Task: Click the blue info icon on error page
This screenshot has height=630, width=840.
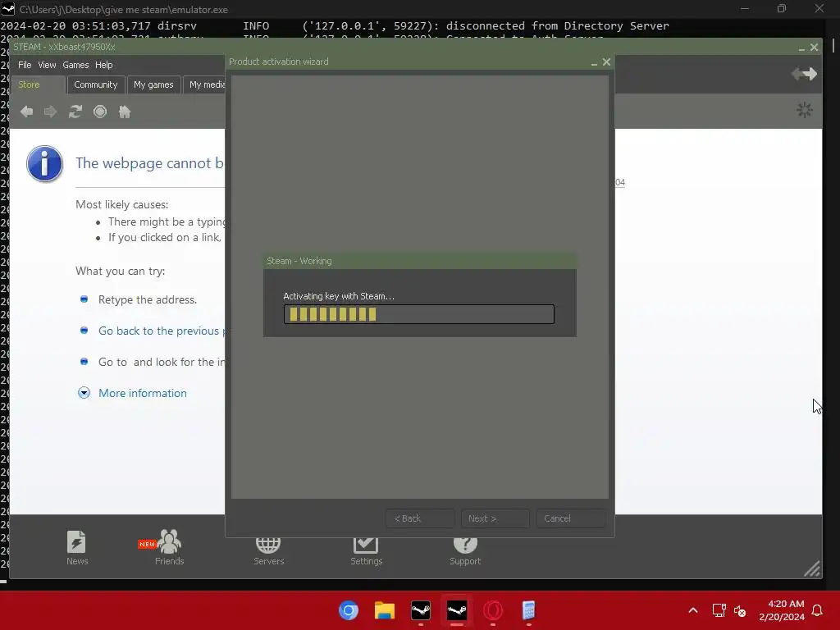Action: pos(44,164)
